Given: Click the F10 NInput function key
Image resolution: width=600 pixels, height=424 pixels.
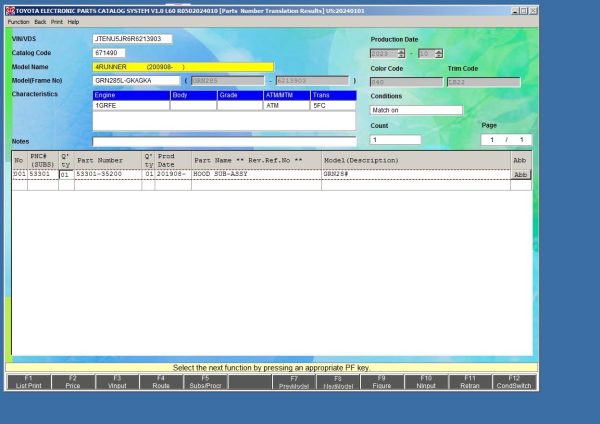Looking at the screenshot, I should pyautogui.click(x=425, y=381).
